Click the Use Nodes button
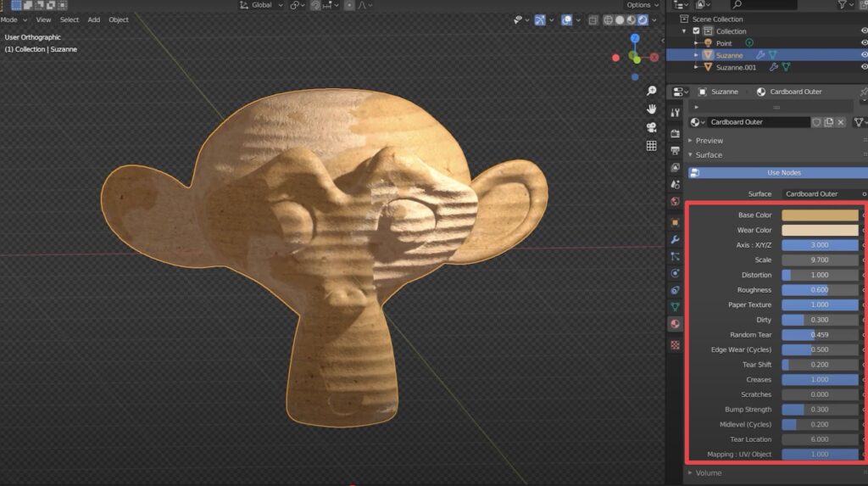868x486 pixels. [778, 173]
